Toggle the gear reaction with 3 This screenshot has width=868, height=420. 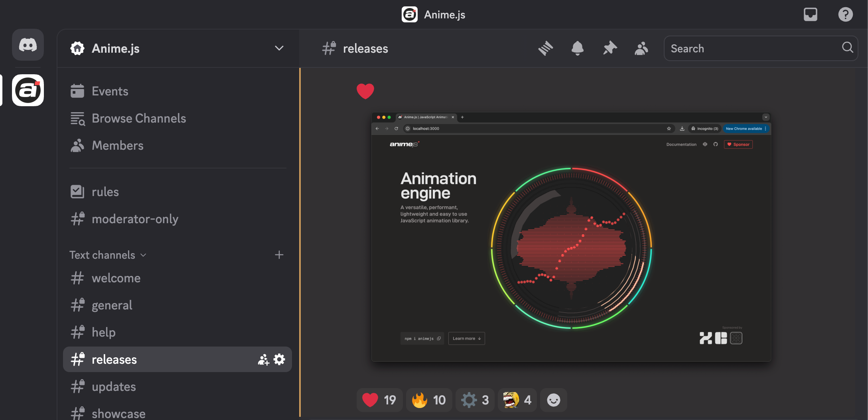[475, 400]
